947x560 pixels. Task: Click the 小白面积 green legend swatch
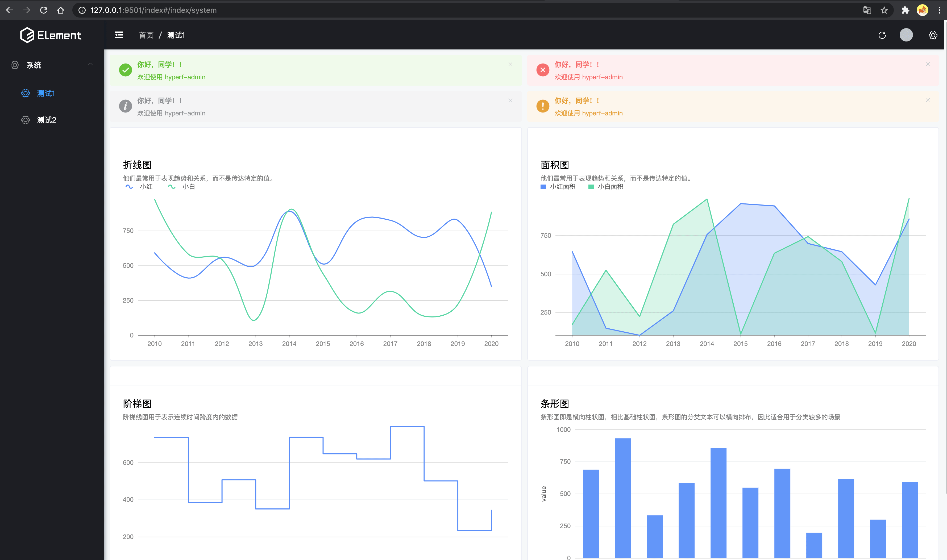click(591, 187)
